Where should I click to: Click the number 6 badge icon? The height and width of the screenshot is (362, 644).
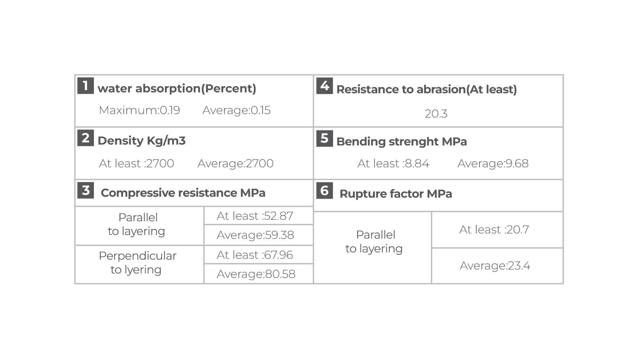pyautogui.click(x=324, y=190)
